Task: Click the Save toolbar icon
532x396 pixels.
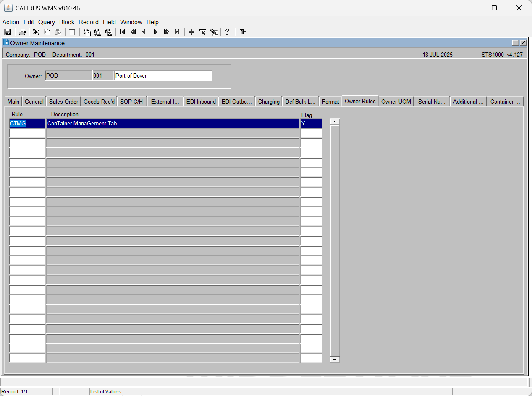Action: click(8, 32)
